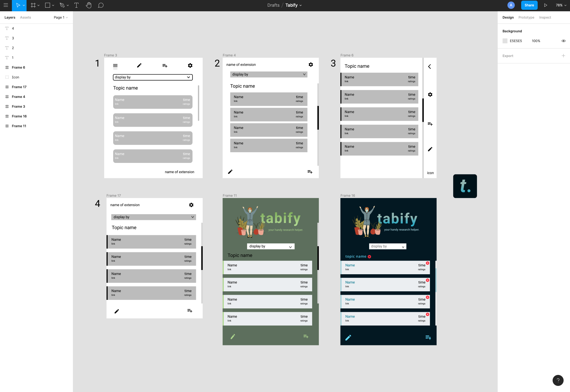The width and height of the screenshot is (570, 392).
Task: Click the tabify t. logo icon
Action: pyautogui.click(x=465, y=186)
